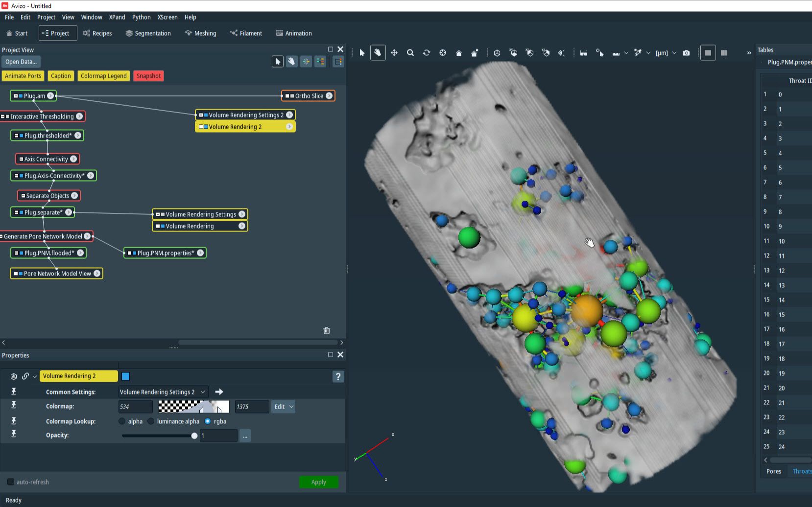This screenshot has width=812, height=507.
Task: Activate the Trackball hand tool in viewer toolbar
Action: point(378,53)
